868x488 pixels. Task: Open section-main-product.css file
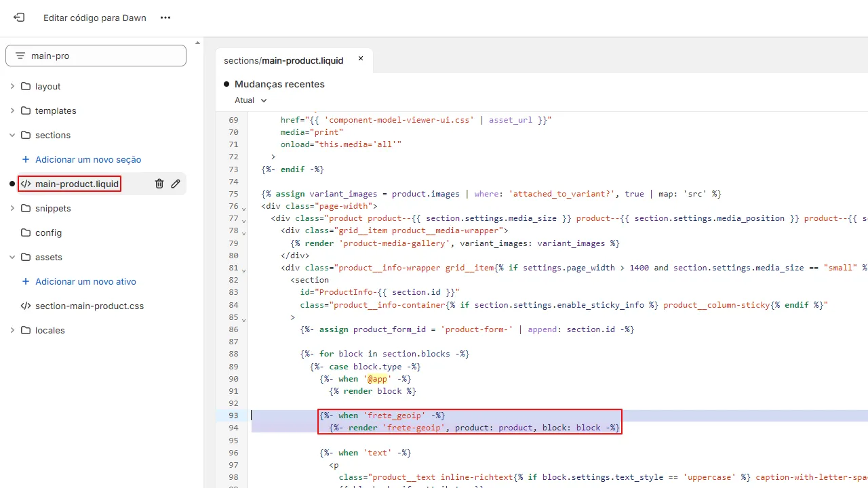coord(90,306)
